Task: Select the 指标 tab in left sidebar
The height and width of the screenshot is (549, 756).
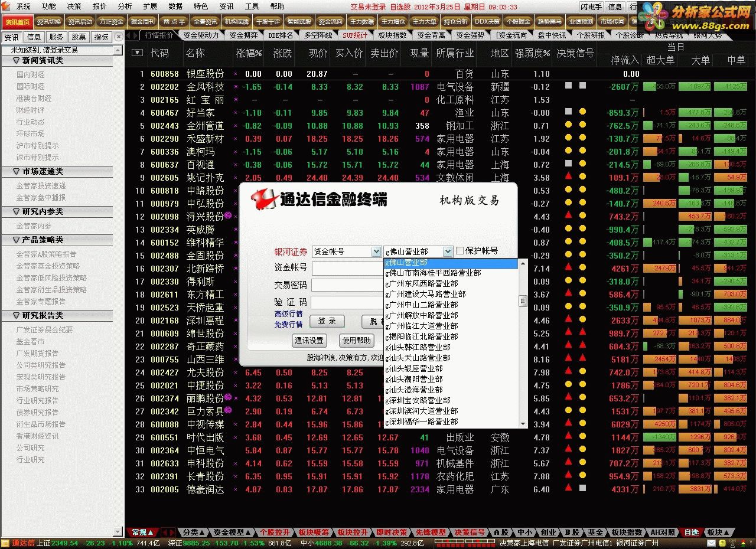Action: 101,37
